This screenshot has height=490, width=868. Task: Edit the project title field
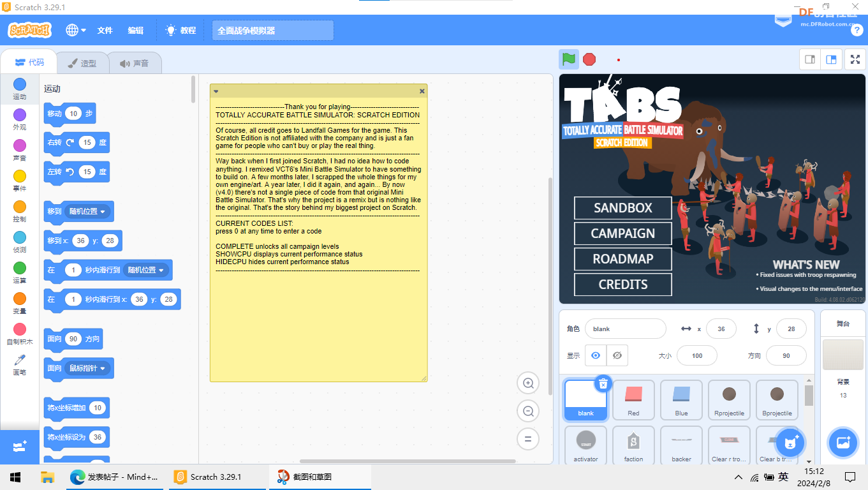click(x=273, y=30)
